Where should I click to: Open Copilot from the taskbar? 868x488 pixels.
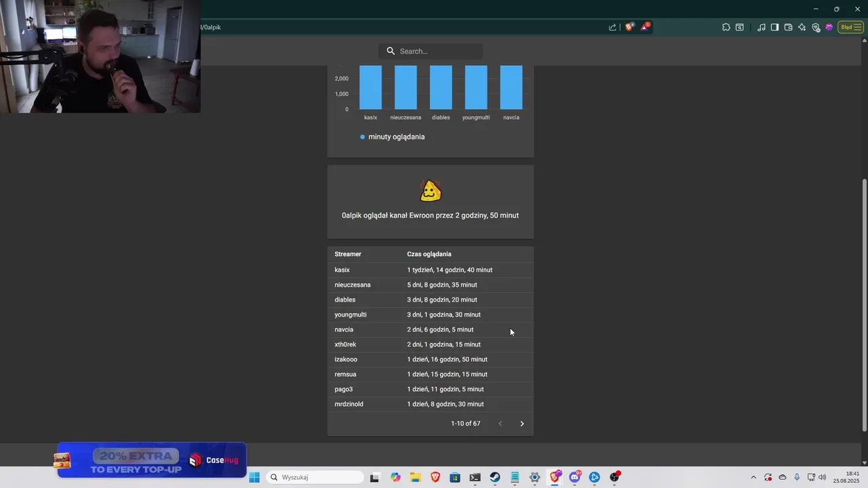point(395,477)
